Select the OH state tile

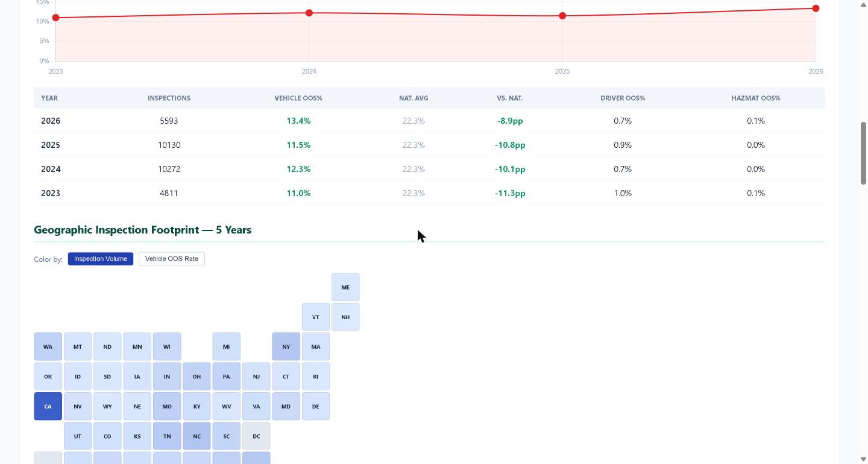[x=197, y=377]
